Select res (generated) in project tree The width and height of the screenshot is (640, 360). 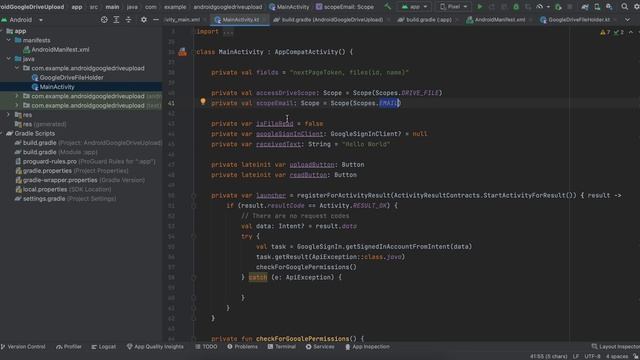(x=40, y=124)
